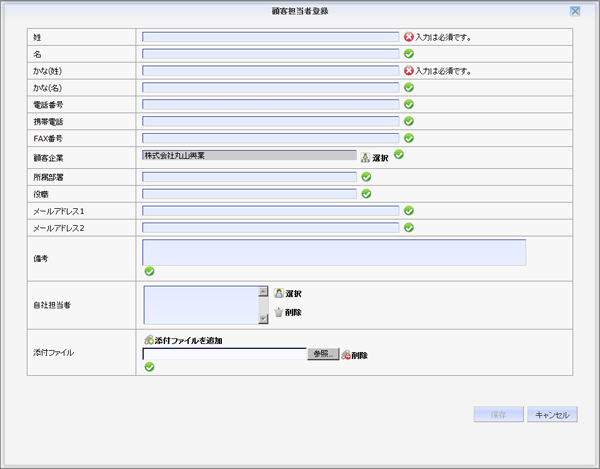Click green check icon in 所属部署 row
This screenshot has height=469, width=600.
[x=366, y=177]
